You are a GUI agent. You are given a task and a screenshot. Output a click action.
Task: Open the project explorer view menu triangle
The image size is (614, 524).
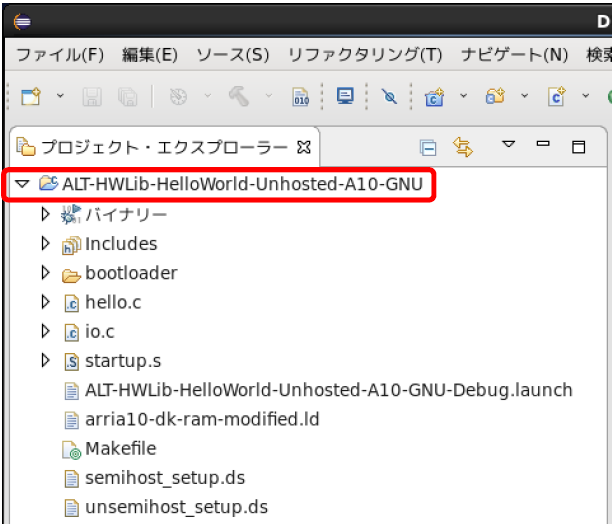point(508,146)
